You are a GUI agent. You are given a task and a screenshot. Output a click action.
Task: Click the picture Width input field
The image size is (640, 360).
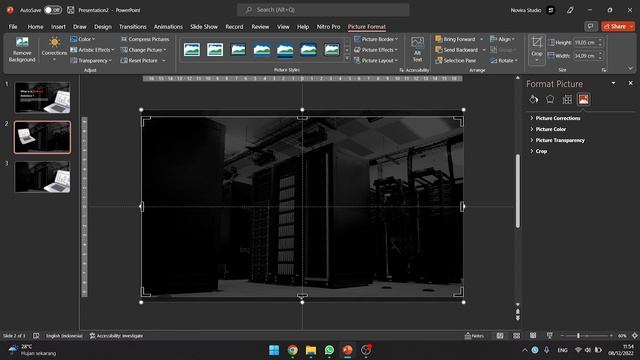585,56
